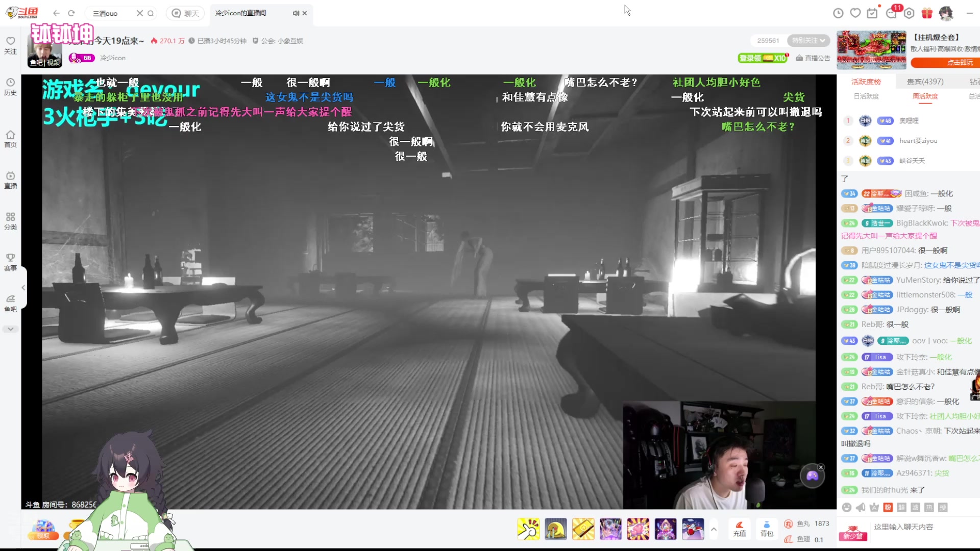Open the floating game controller widget
Viewport: 980px width, 551px height.
812,476
